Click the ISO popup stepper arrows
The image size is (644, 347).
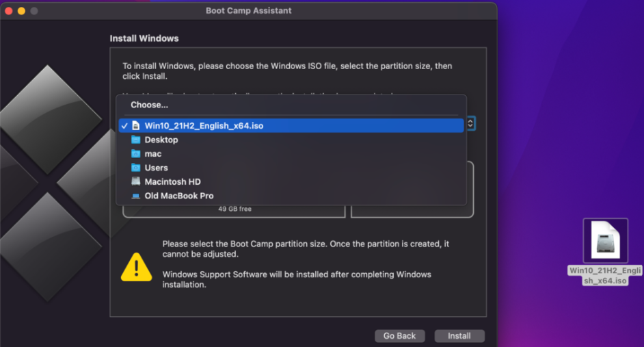point(470,123)
